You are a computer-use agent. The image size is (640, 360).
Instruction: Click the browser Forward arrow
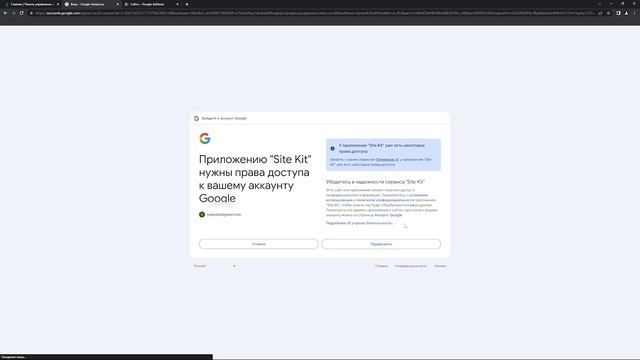point(13,13)
